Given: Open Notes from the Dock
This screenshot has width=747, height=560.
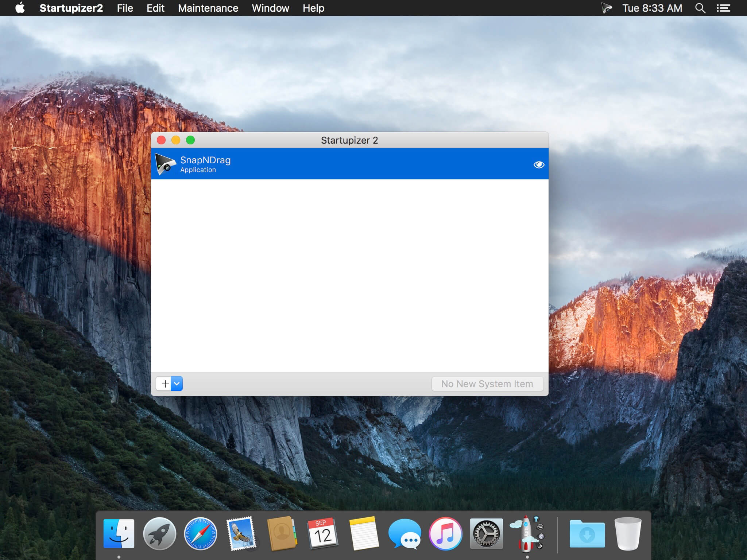Looking at the screenshot, I should point(364,533).
